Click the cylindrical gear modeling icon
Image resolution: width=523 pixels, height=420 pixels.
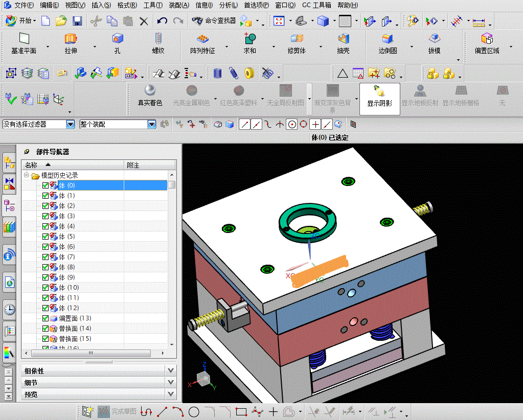click(x=217, y=73)
